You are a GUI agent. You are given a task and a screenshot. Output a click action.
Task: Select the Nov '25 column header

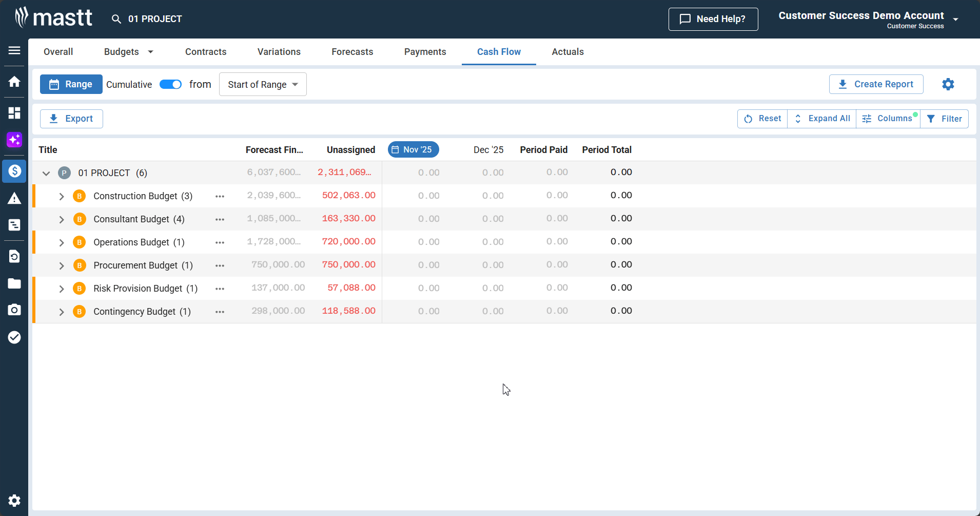[413, 149]
